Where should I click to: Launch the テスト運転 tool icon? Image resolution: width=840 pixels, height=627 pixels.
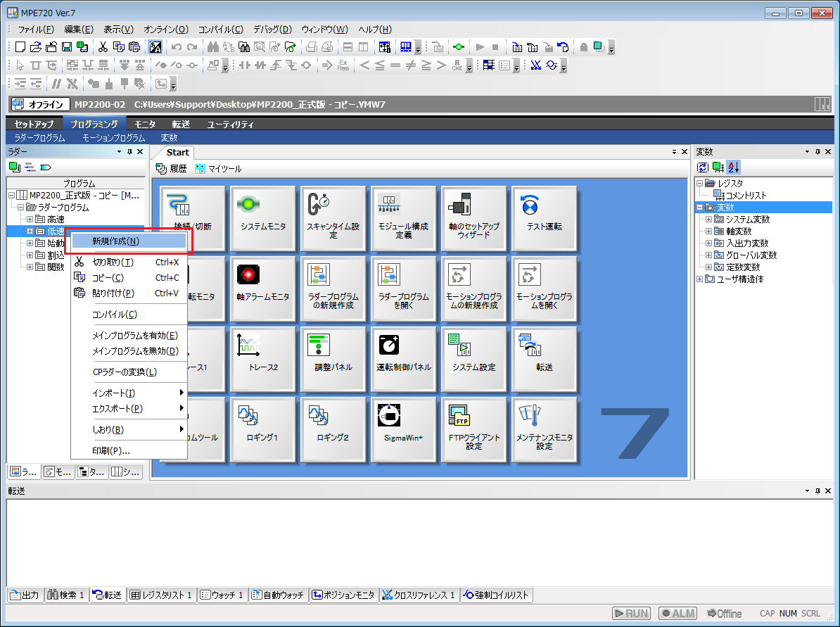click(x=544, y=218)
